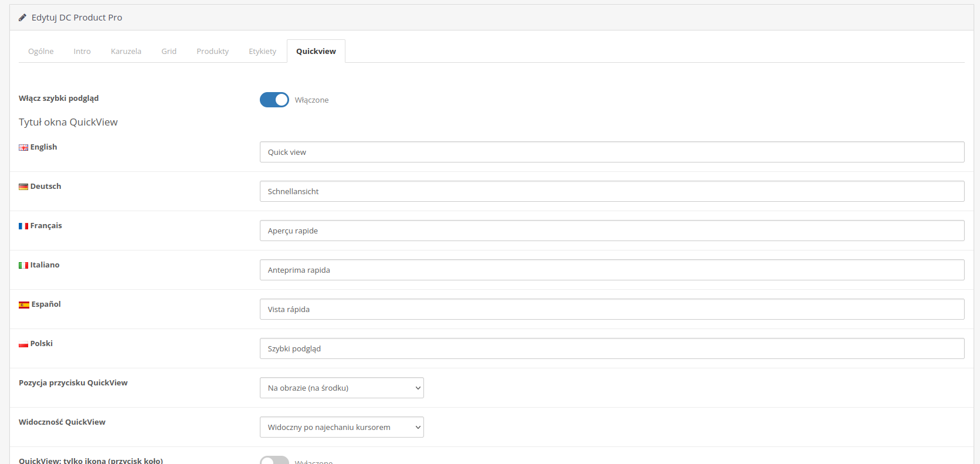Click the pencil edit icon in header
The height and width of the screenshot is (464, 980).
22,18
